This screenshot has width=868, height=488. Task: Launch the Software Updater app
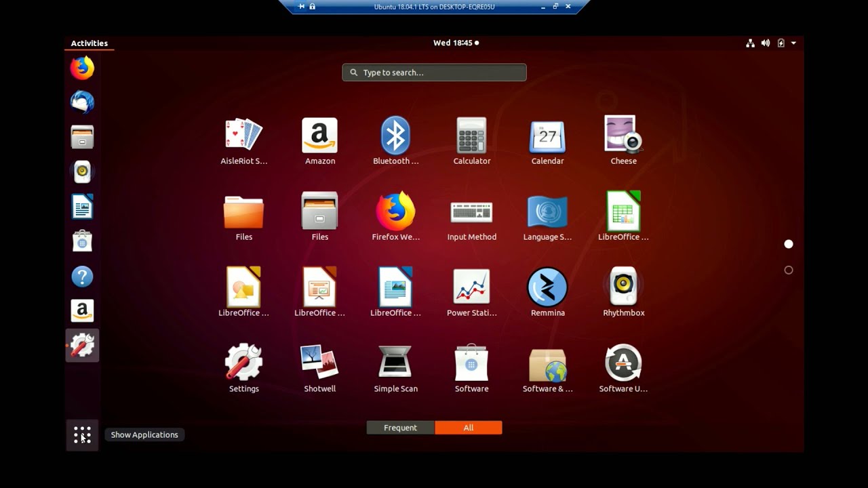624,369
